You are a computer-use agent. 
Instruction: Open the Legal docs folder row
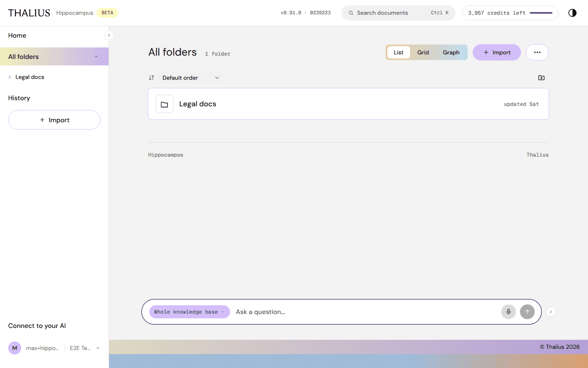348,104
